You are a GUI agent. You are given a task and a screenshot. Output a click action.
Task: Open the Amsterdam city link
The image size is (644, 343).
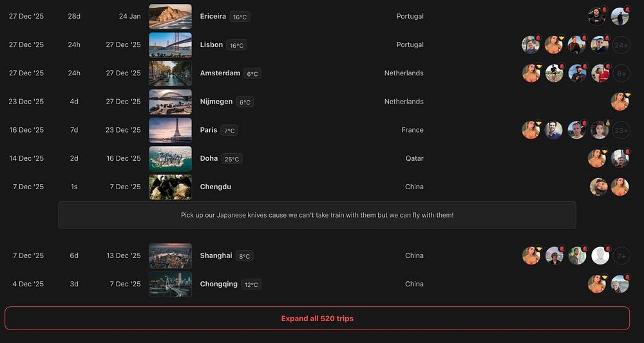point(220,73)
